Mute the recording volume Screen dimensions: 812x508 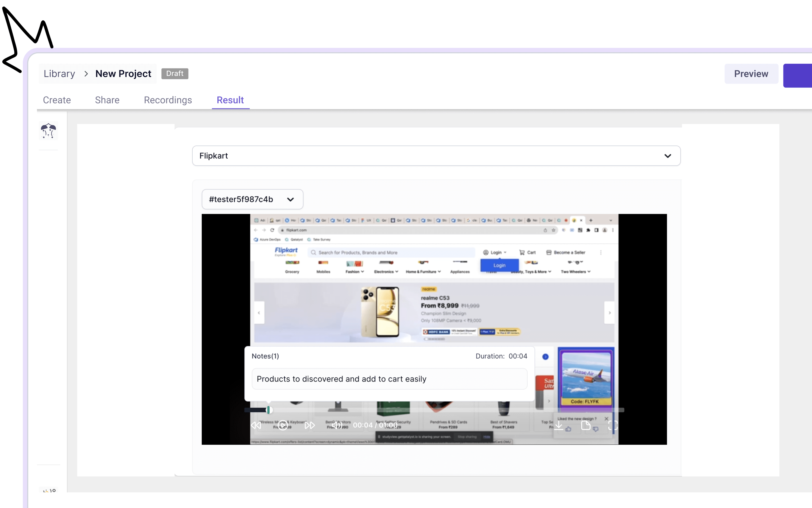tap(337, 425)
